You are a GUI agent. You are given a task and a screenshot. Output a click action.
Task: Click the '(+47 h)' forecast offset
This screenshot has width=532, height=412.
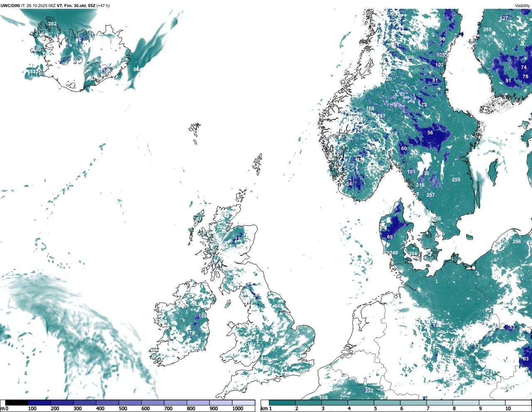(x=103, y=5)
